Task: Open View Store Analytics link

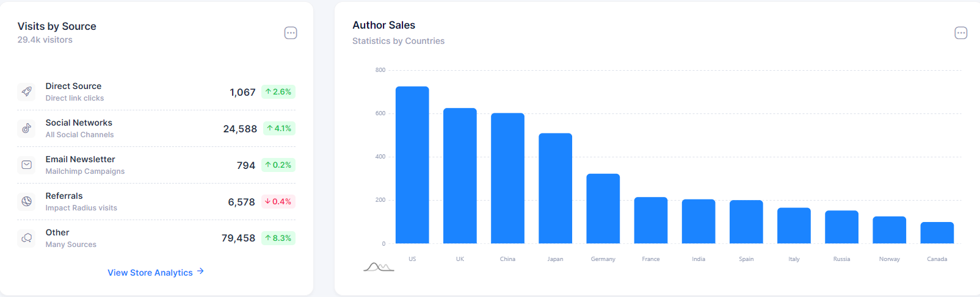Action: pyautogui.click(x=150, y=273)
